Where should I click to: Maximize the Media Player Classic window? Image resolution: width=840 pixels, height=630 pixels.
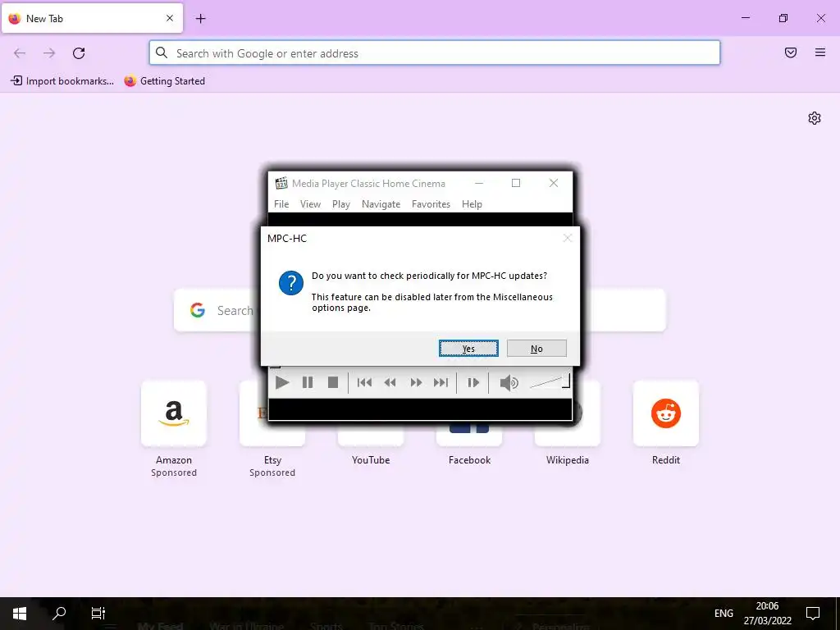click(516, 183)
